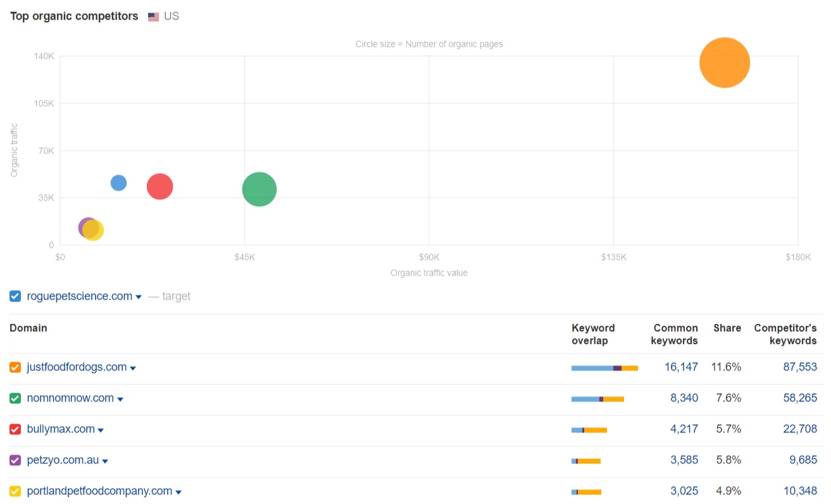Click the small blue bubble in chart
831x504 pixels.
(118, 183)
